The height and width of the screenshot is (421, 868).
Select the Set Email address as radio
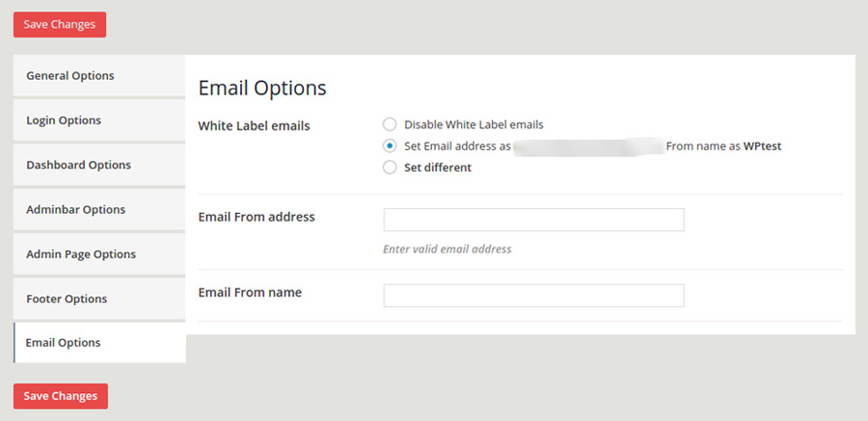click(390, 146)
